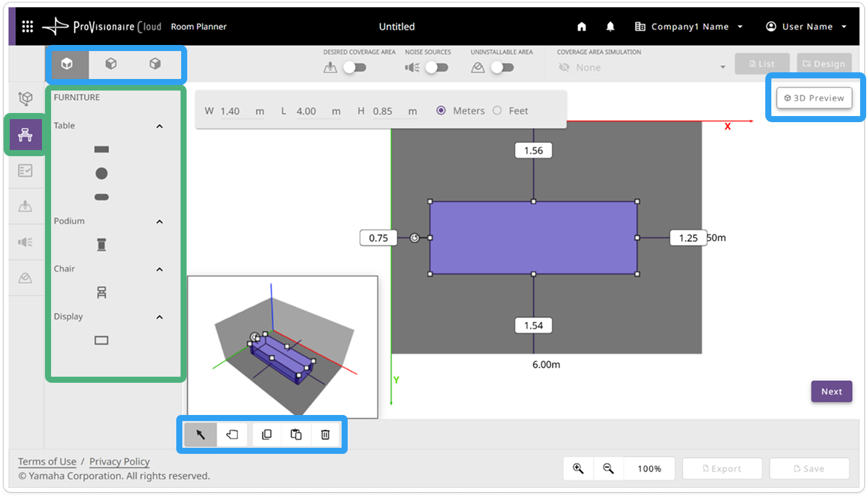Select the rectangular table furniture icon
Viewport: 868px width, 497px height.
click(102, 149)
